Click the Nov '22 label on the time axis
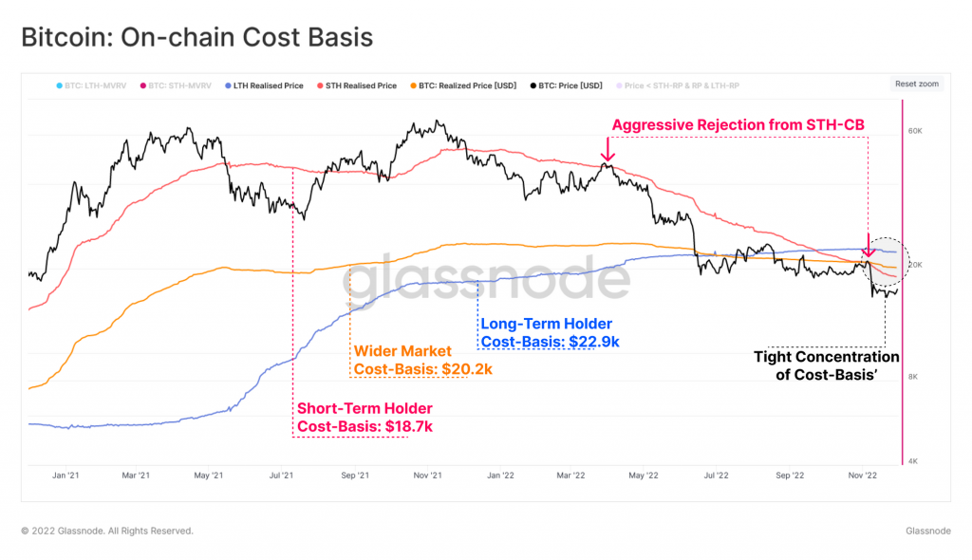The height and width of the screenshot is (560, 972). 864,474
